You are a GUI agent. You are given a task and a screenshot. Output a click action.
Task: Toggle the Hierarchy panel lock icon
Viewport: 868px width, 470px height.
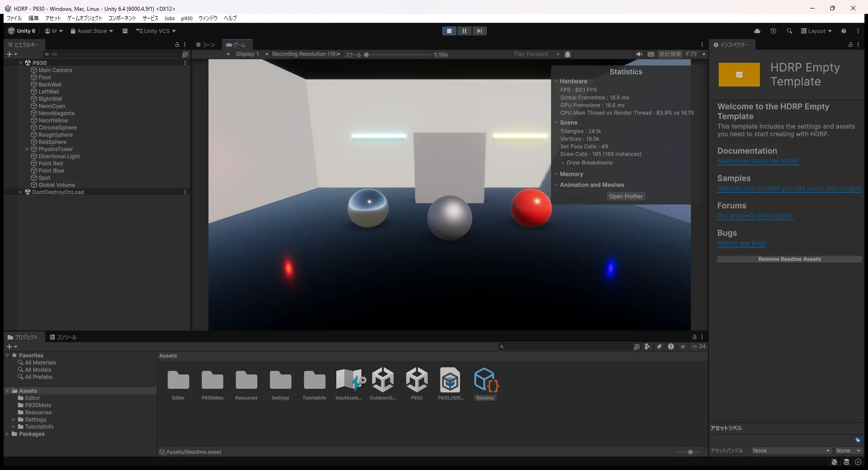point(177,44)
